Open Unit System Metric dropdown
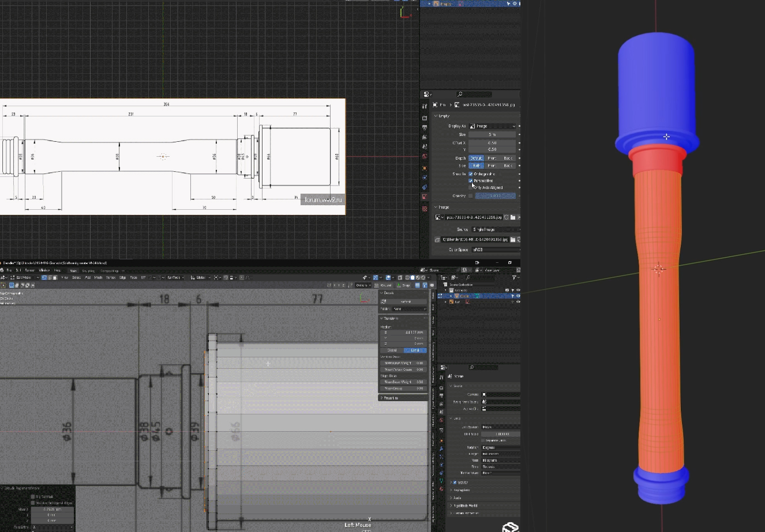Image resolution: width=765 pixels, height=532 pixels. tap(500, 427)
